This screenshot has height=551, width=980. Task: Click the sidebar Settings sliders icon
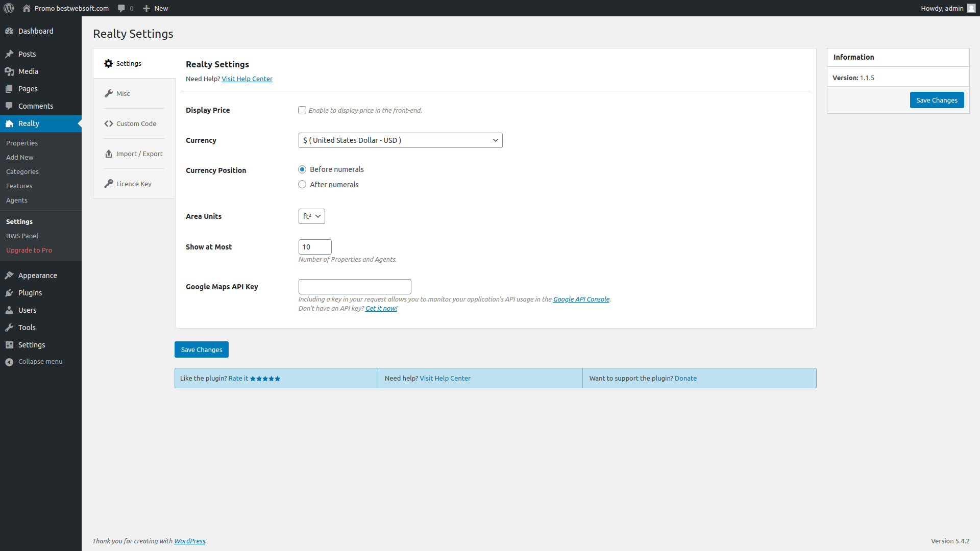(x=9, y=345)
